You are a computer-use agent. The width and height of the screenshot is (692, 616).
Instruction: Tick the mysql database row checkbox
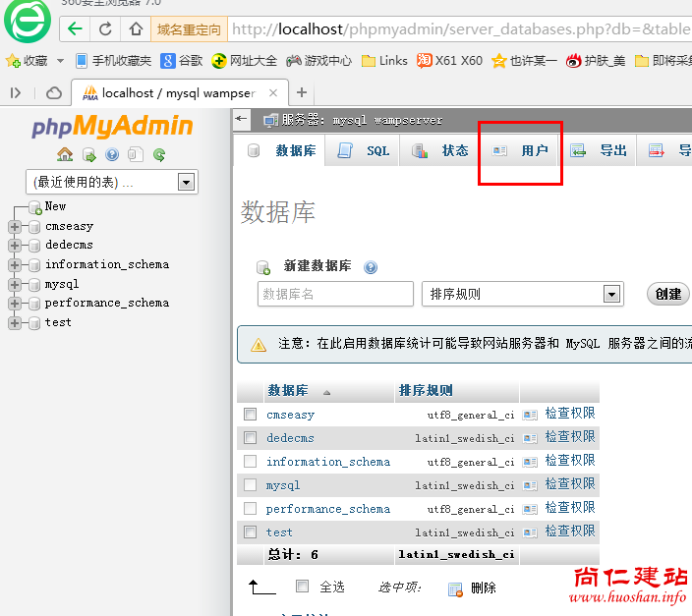250,485
